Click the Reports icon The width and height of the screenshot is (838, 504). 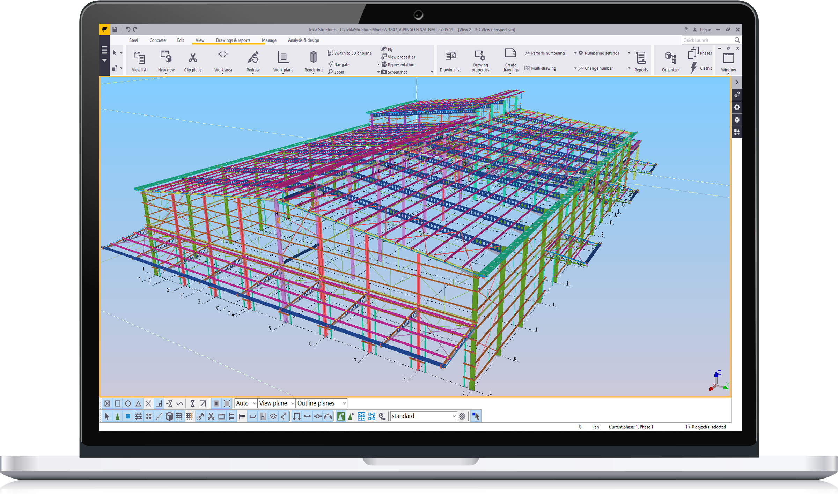[x=641, y=58]
